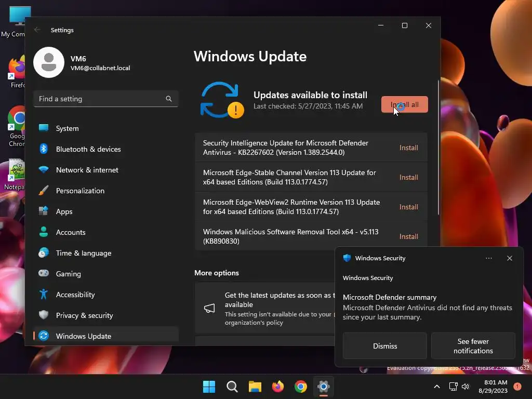Screen dimensions: 532x399
Task: Click the Settings gear on the taskbar
Action: point(324,387)
